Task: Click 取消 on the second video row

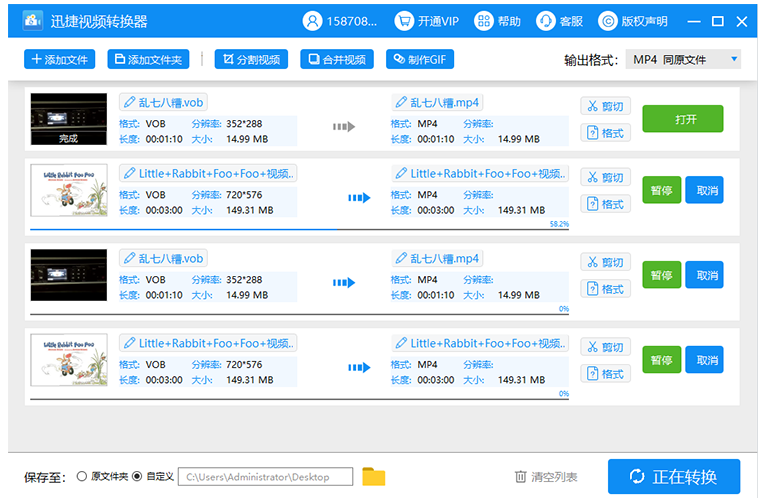Action: (x=703, y=190)
